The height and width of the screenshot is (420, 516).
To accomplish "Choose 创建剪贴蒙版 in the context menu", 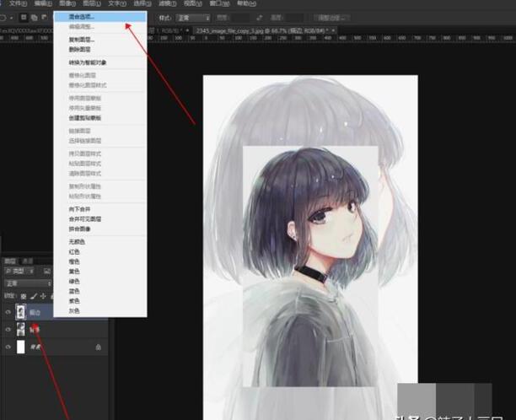I will (x=100, y=118).
